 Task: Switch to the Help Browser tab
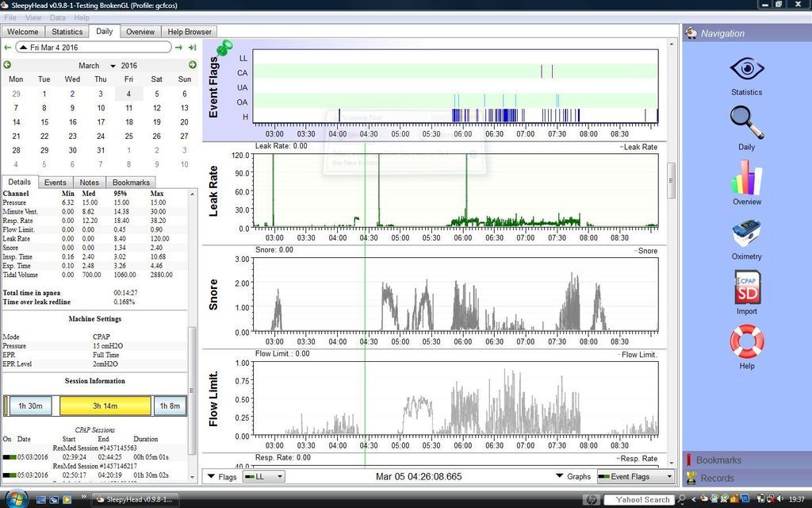tap(189, 32)
